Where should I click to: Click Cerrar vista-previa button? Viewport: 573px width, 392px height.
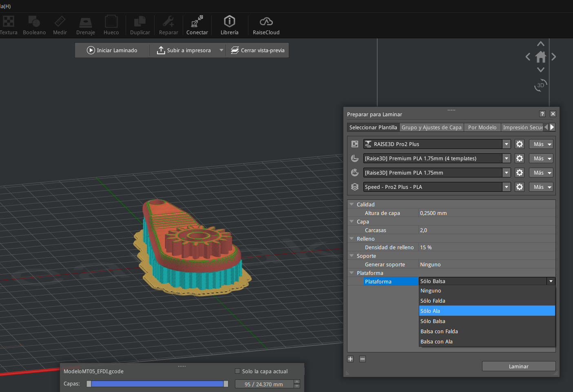click(258, 50)
